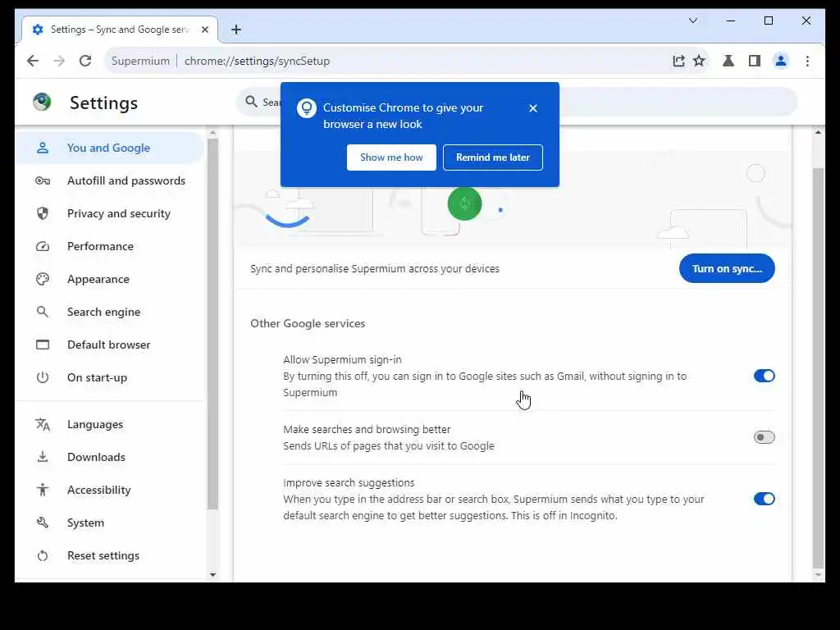Close the Settings tab
Image resolution: width=840 pixels, height=630 pixels.
(x=204, y=30)
